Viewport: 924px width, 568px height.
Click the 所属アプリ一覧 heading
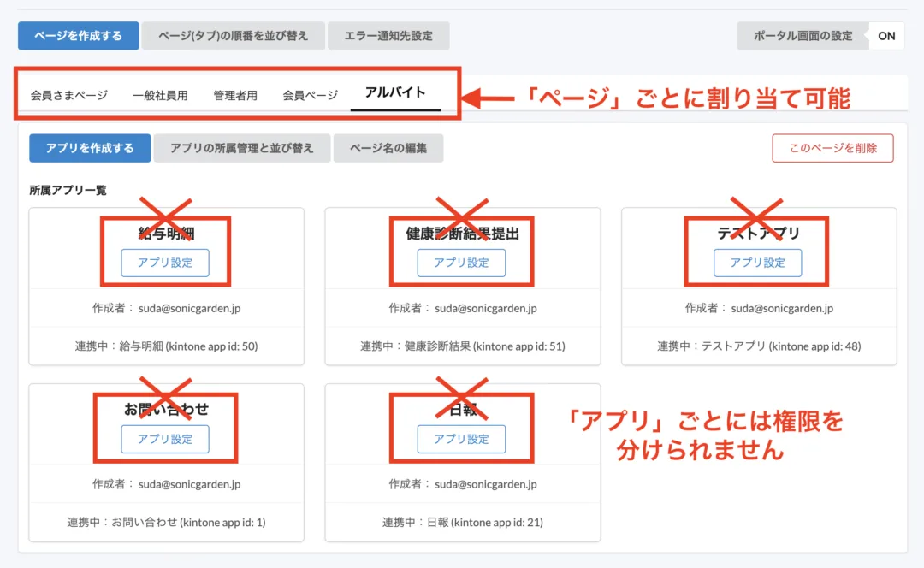point(68,190)
